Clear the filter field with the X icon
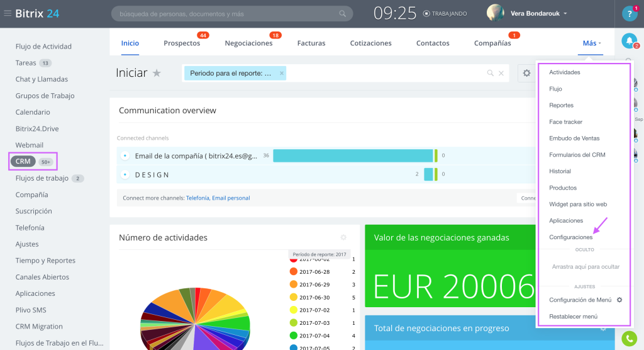Image resolution: width=644 pixels, height=350 pixels. (501, 73)
